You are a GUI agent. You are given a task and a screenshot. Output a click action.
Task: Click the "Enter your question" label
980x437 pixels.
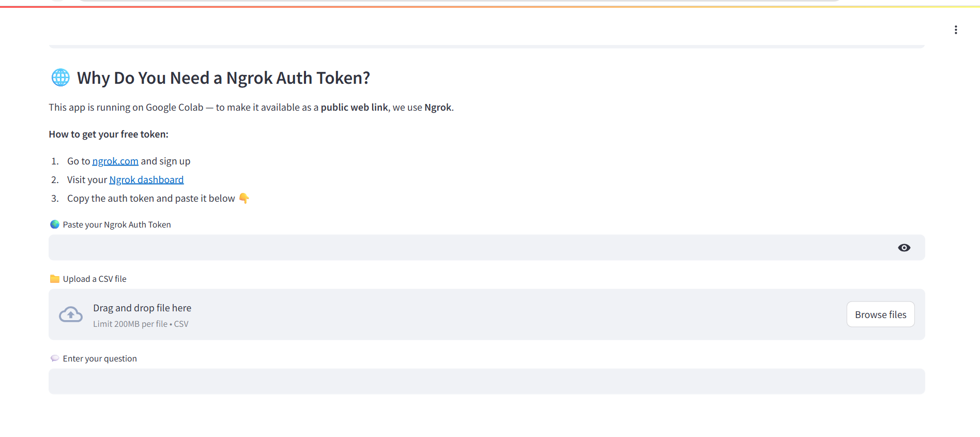point(100,358)
